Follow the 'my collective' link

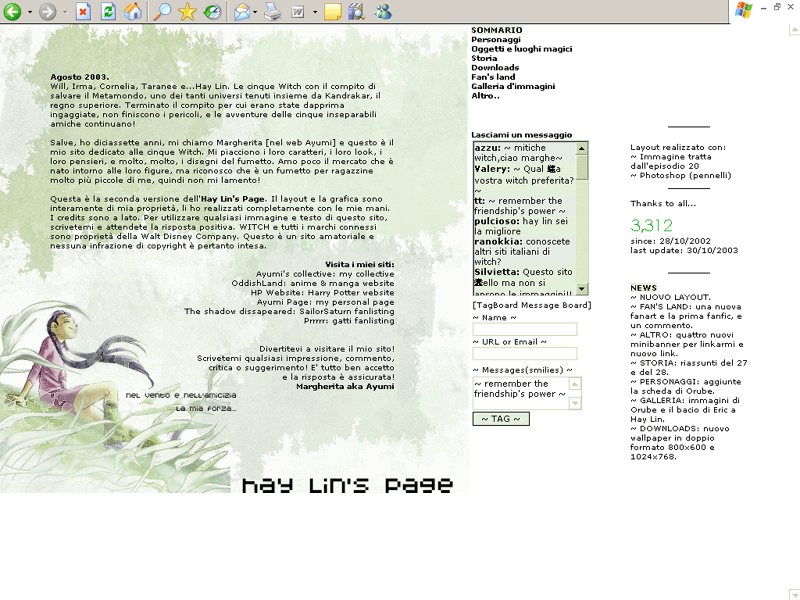367,274
